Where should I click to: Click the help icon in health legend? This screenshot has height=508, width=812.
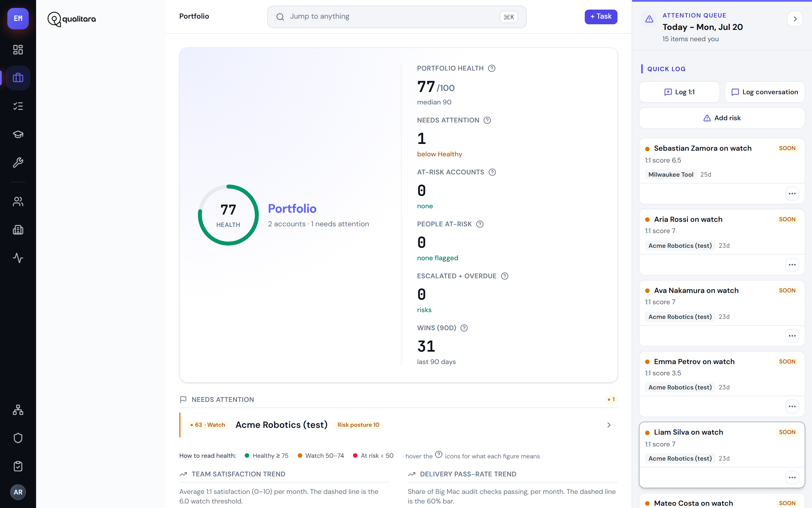click(x=438, y=455)
